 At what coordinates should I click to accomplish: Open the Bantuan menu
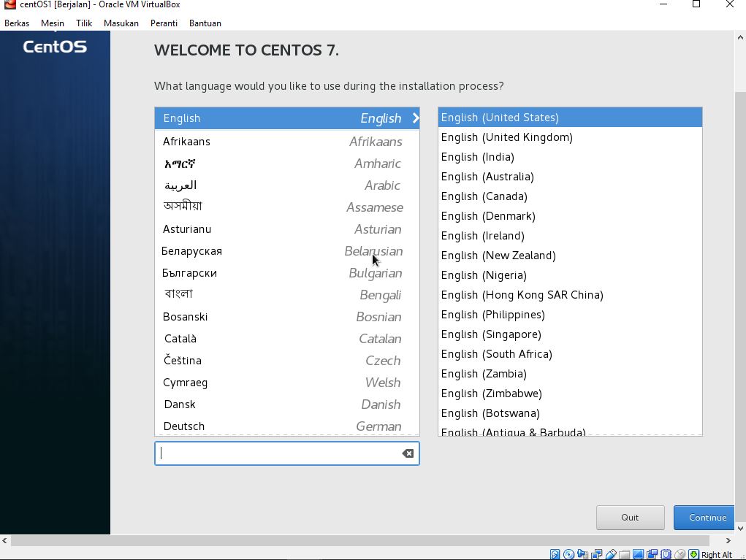205,23
